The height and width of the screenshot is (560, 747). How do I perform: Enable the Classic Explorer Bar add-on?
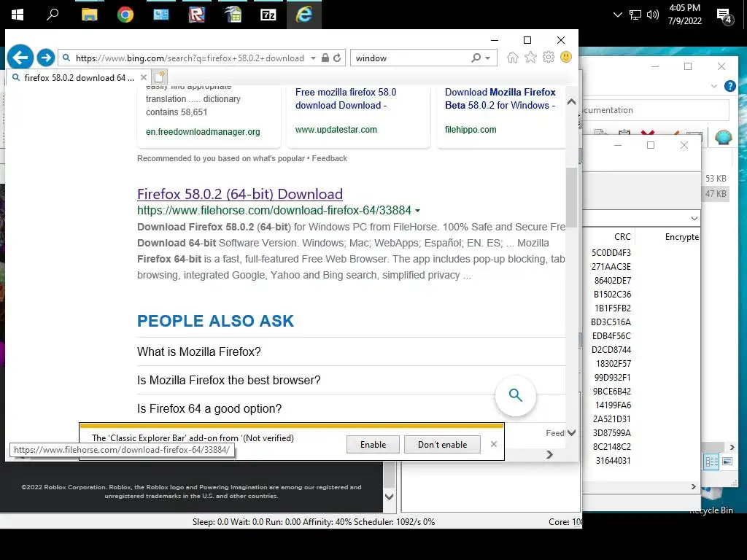click(x=373, y=444)
